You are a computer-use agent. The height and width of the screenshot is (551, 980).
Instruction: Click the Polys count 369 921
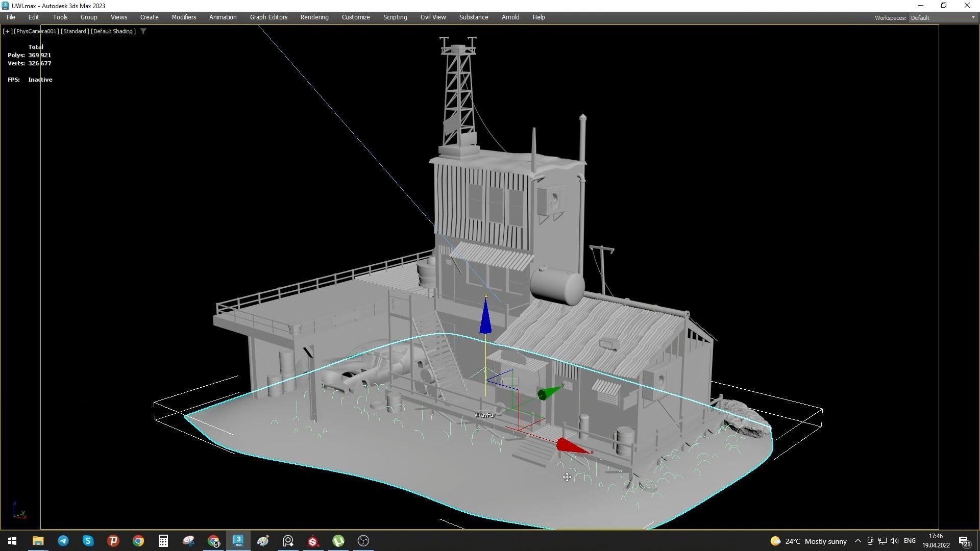click(39, 55)
